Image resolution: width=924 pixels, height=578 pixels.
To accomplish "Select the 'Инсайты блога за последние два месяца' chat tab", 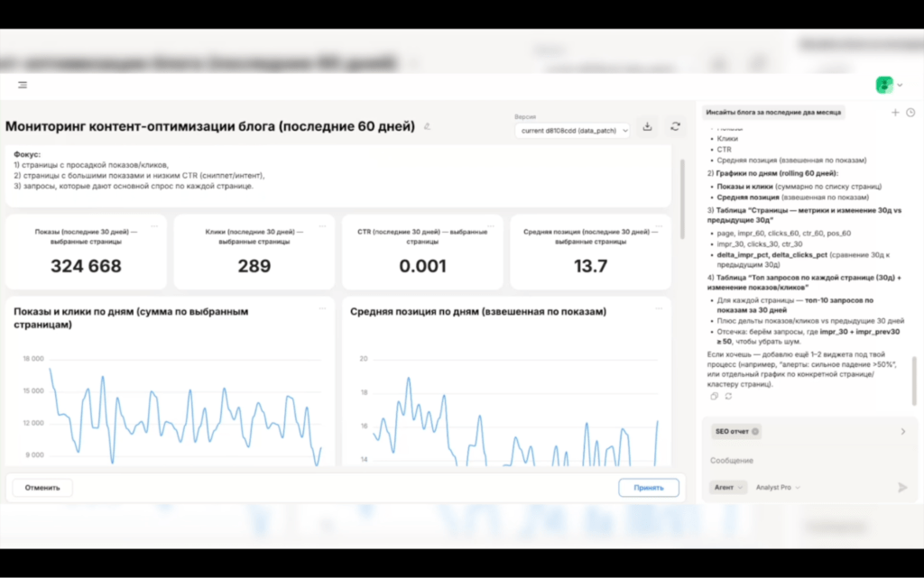I will click(773, 113).
